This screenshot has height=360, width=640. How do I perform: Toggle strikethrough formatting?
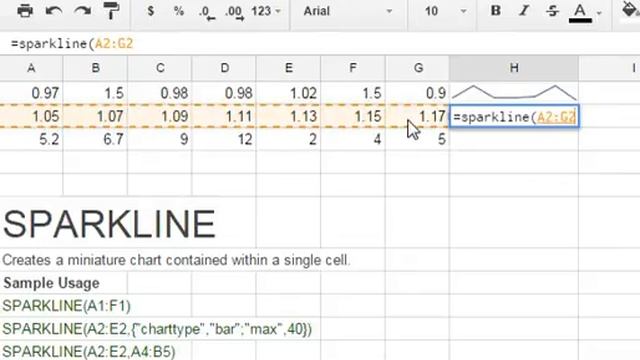click(x=552, y=11)
